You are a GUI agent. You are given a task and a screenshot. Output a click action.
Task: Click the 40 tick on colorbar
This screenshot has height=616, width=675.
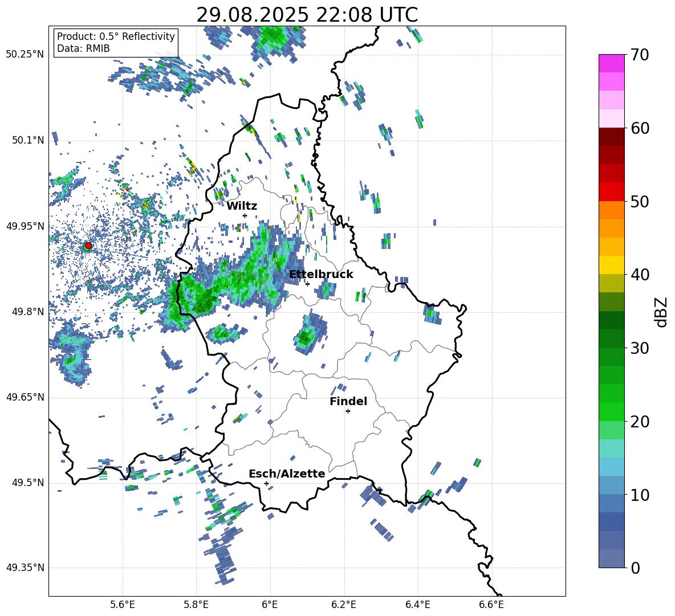pos(639,275)
